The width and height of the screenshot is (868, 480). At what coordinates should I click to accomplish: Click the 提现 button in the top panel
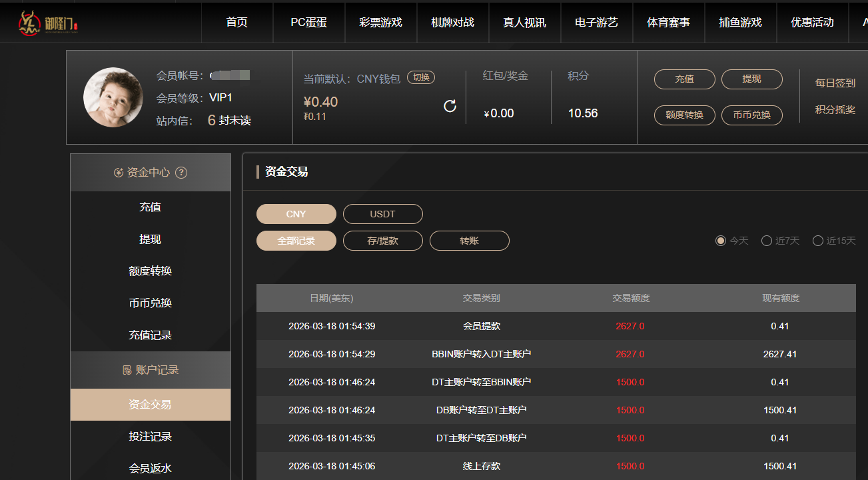(x=751, y=79)
